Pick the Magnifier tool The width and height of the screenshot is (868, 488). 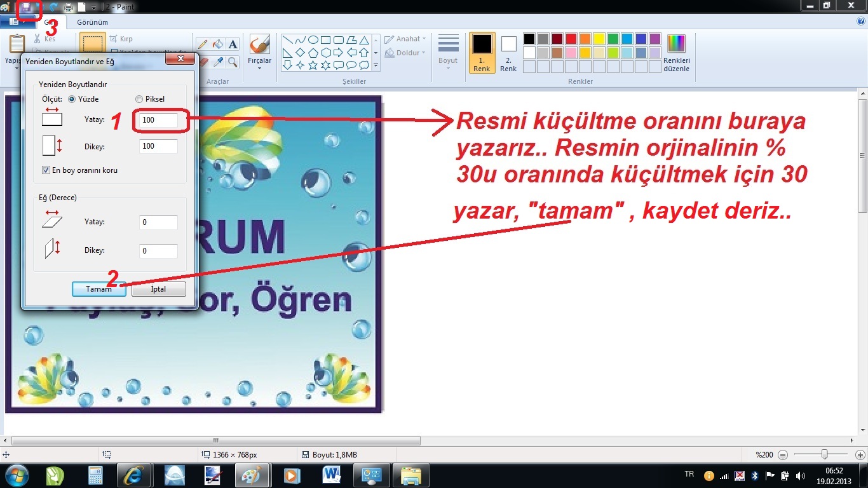pos(233,62)
